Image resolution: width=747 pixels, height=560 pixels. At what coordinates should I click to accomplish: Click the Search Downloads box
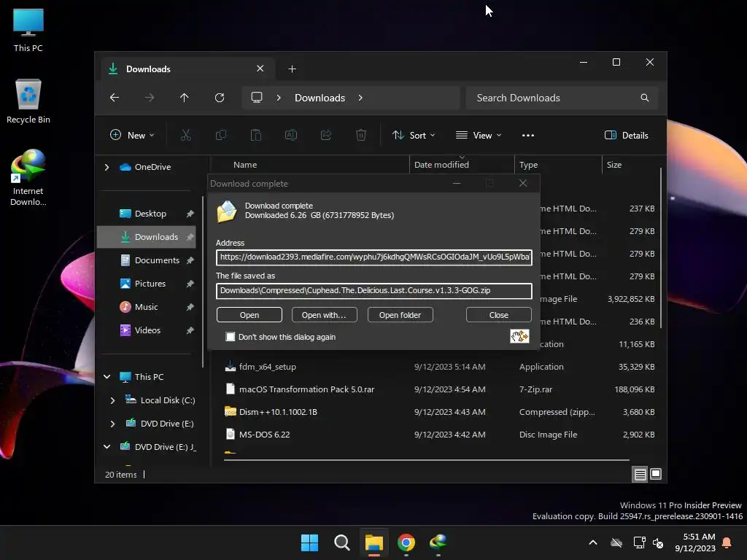(x=562, y=98)
